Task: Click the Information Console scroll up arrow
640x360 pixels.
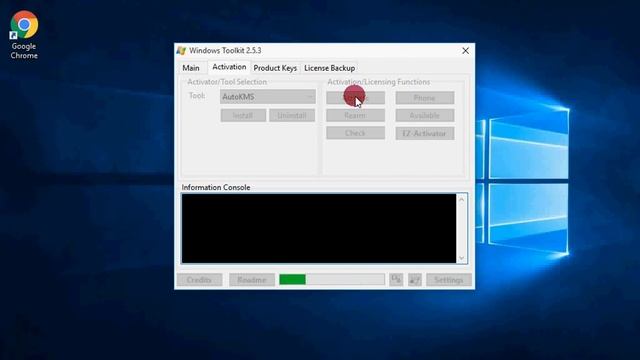Action: pyautogui.click(x=462, y=200)
